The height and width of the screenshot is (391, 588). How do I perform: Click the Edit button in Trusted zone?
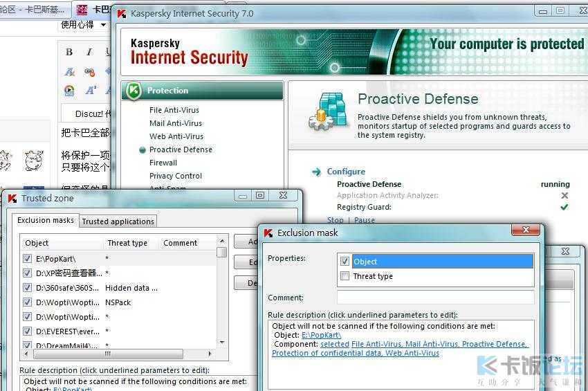(x=248, y=262)
